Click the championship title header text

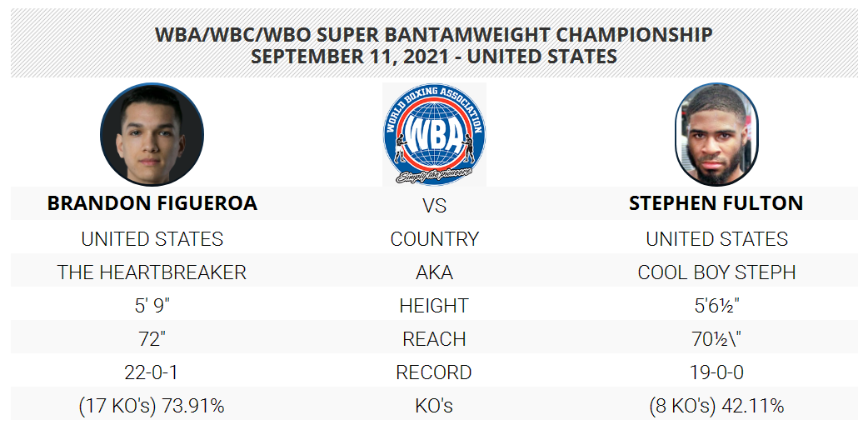click(434, 34)
